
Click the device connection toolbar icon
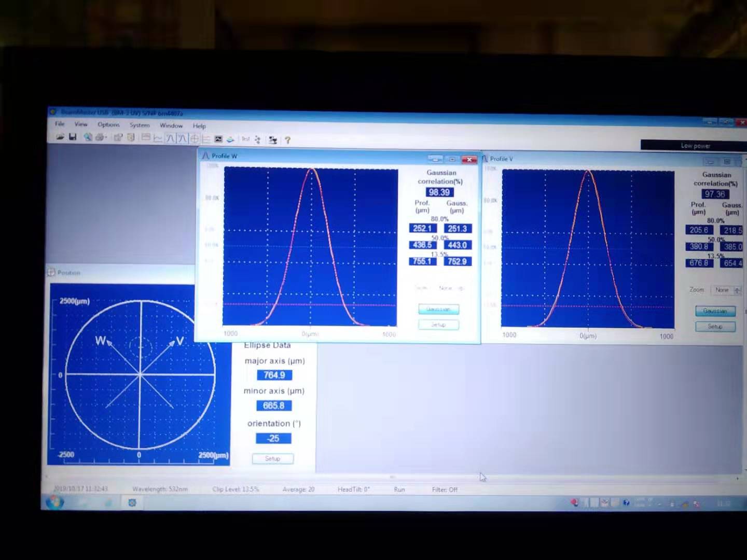tap(273, 140)
